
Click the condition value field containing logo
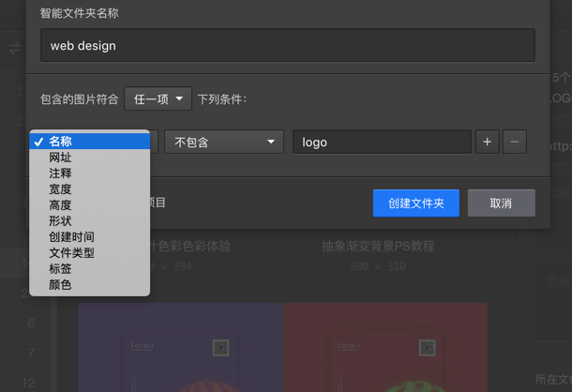381,142
